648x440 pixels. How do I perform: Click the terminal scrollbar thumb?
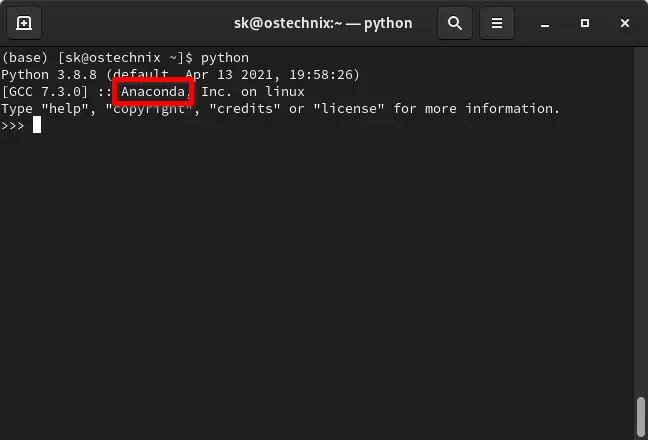point(641,416)
